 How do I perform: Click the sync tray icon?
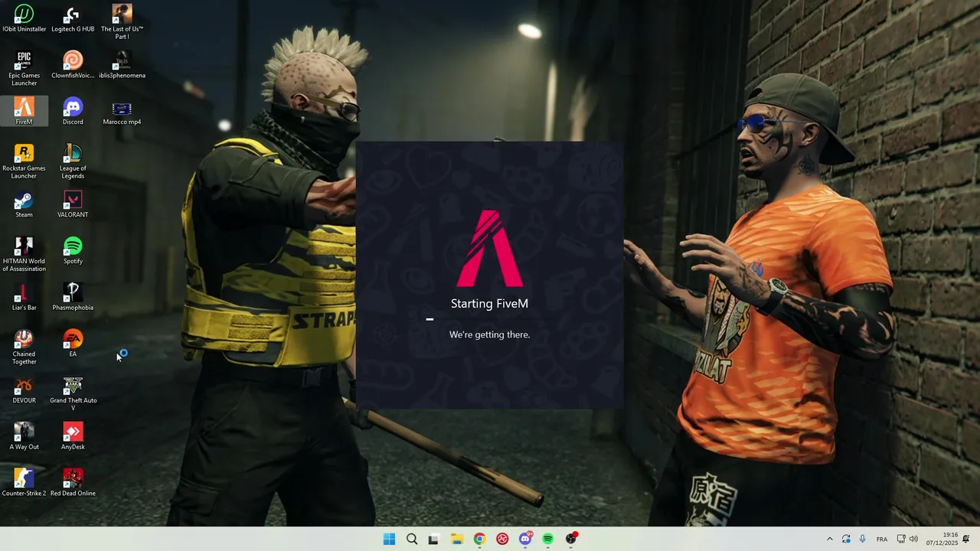[x=846, y=539]
